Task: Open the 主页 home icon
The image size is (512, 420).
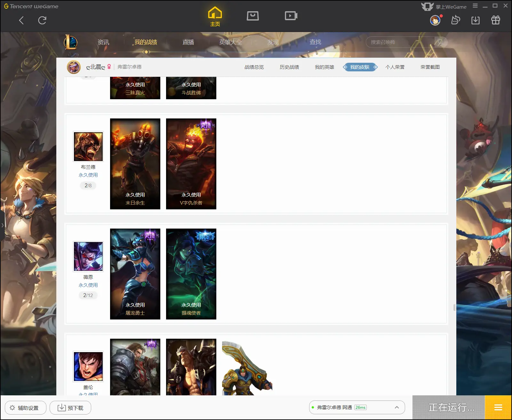Action: click(x=215, y=16)
